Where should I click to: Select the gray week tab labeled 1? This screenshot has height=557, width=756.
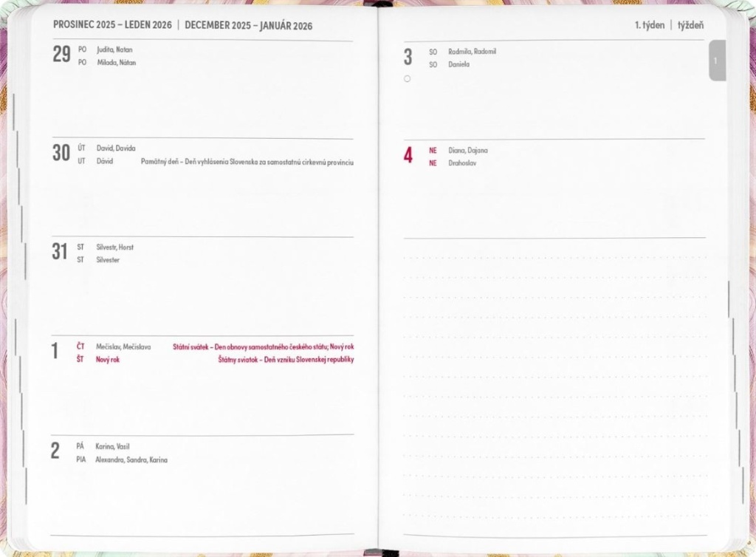point(716,61)
